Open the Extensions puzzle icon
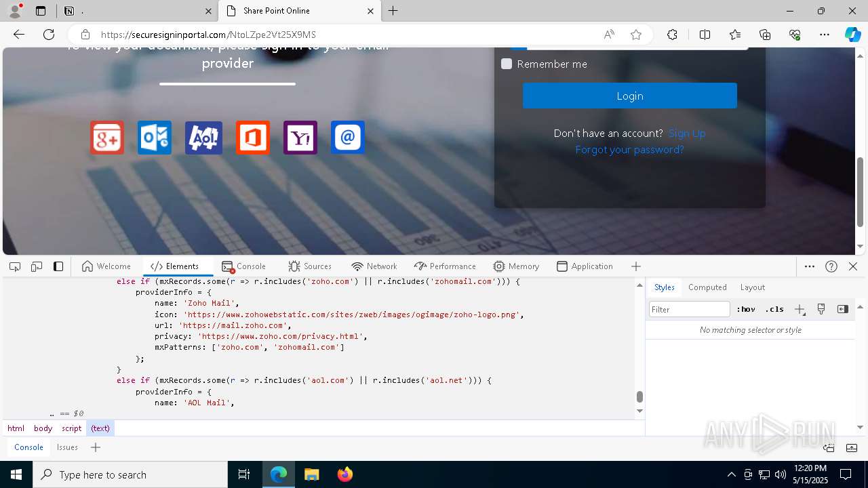The image size is (868, 488). (672, 35)
